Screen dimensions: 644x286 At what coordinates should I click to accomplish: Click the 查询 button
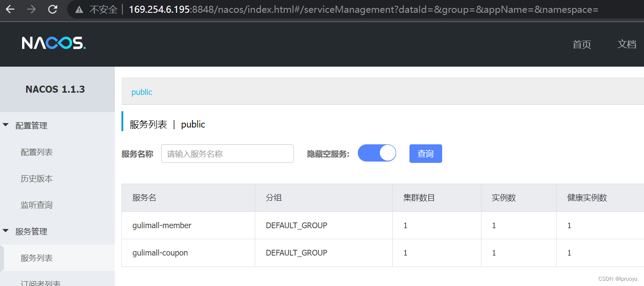click(x=426, y=154)
